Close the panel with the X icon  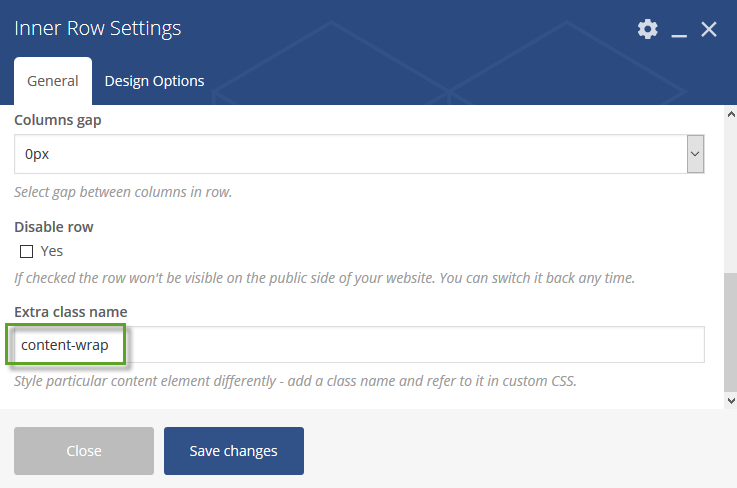click(708, 29)
